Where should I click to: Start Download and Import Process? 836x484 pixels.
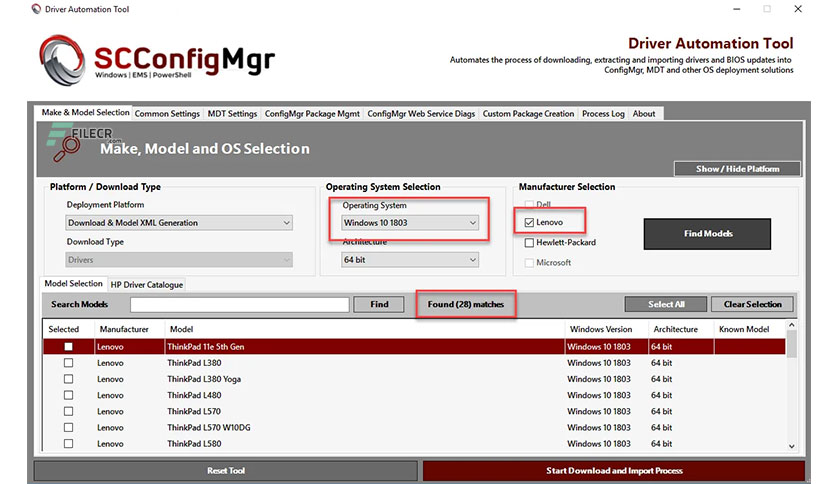(614, 471)
